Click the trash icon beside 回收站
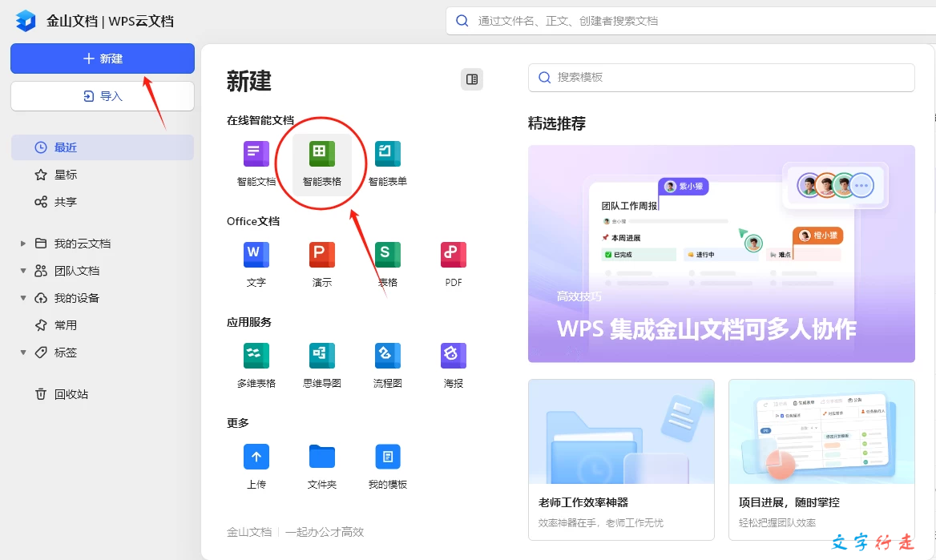The width and height of the screenshot is (936, 560). tap(41, 394)
